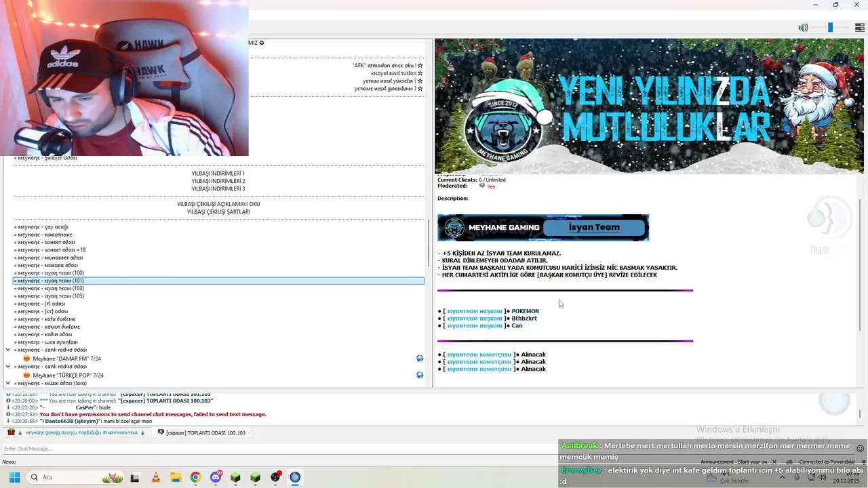This screenshot has width=868, height=488.
Task: Click the speaker volume icon in top toolbar
Action: tap(803, 28)
